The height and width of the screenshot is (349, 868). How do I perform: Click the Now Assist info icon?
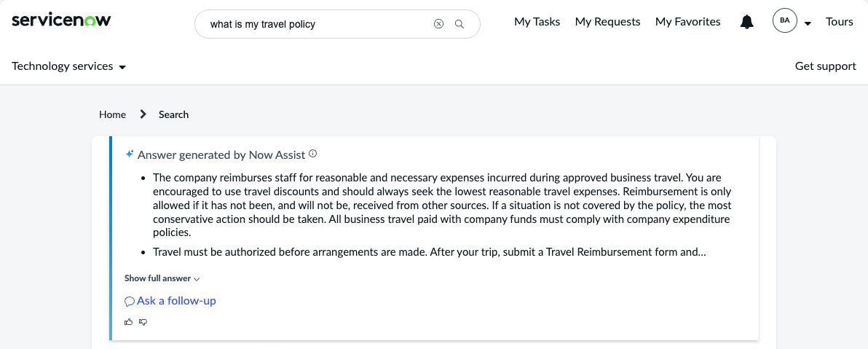pyautogui.click(x=313, y=154)
